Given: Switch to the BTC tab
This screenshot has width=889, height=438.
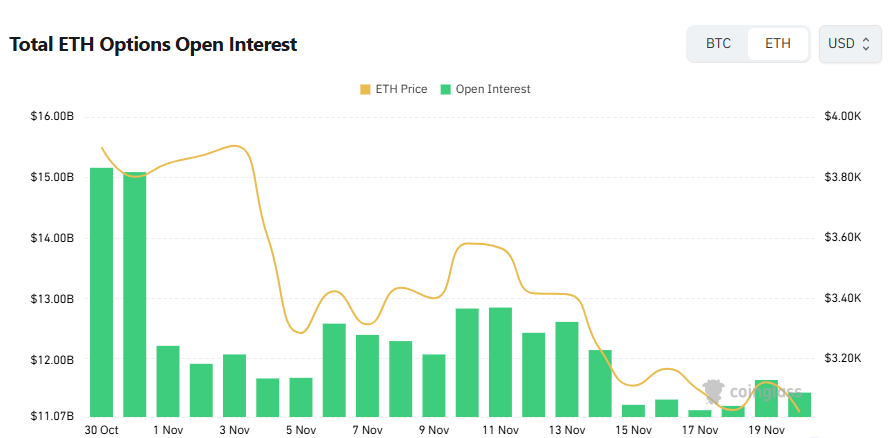Looking at the screenshot, I should 718,44.
